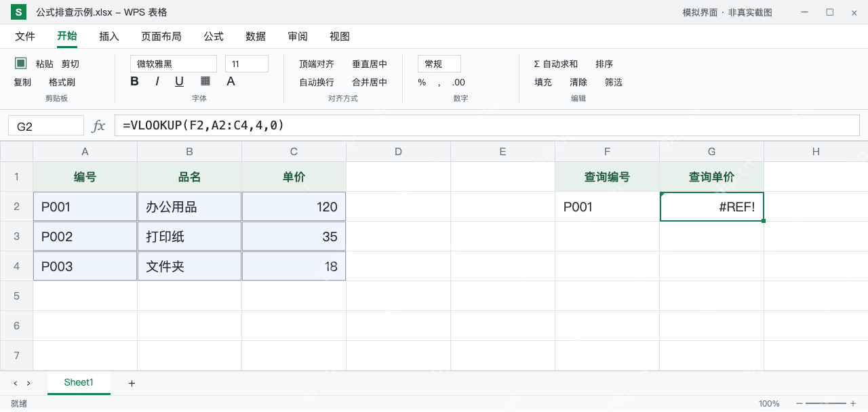Zoom in using the plus icon

click(x=853, y=404)
